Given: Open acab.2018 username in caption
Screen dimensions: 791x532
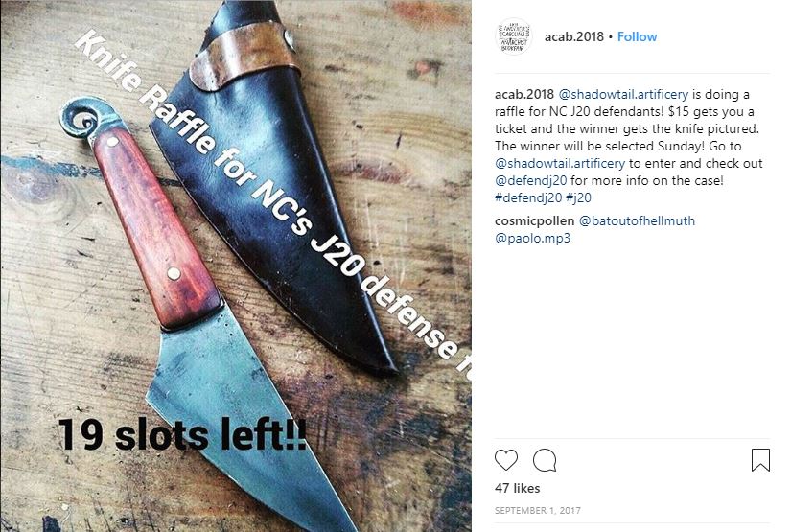Looking at the screenshot, I should pos(524,94).
